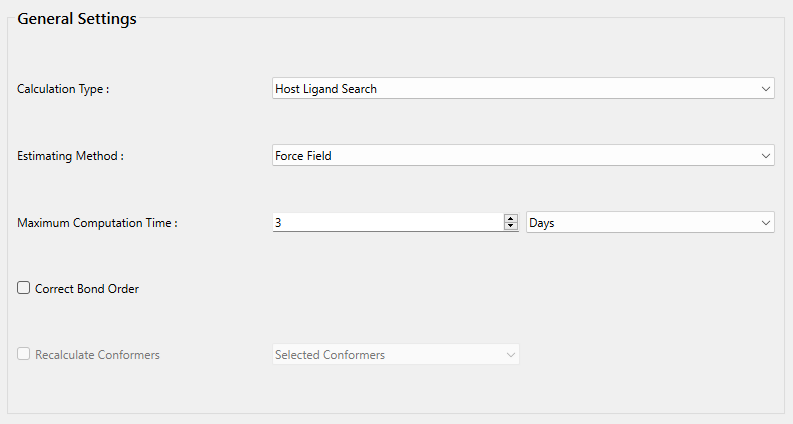Click the digit 3 in the time field
The width and height of the screenshot is (793, 424).
click(x=278, y=223)
